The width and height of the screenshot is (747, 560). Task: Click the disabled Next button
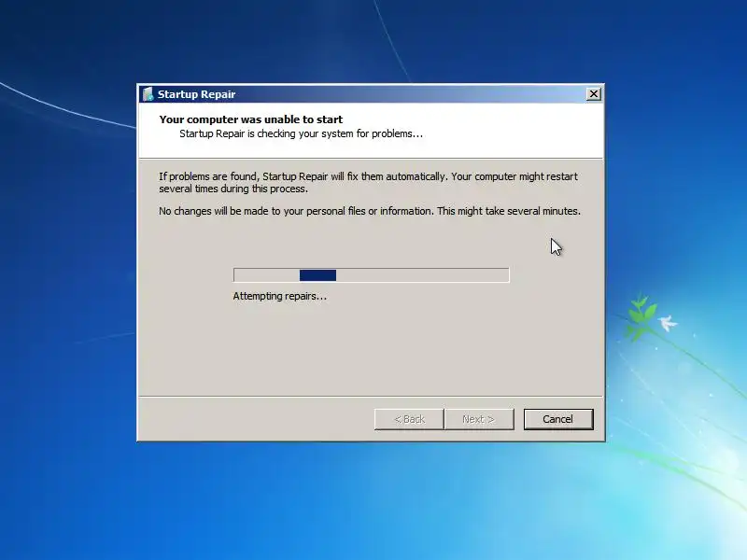click(x=479, y=419)
